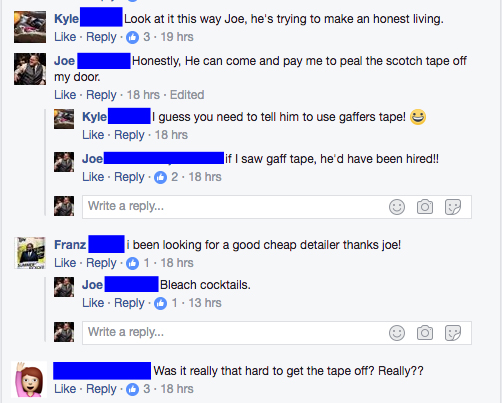Attach photo via camera icon in first reply box
The image size is (502, 403).
[x=425, y=207]
